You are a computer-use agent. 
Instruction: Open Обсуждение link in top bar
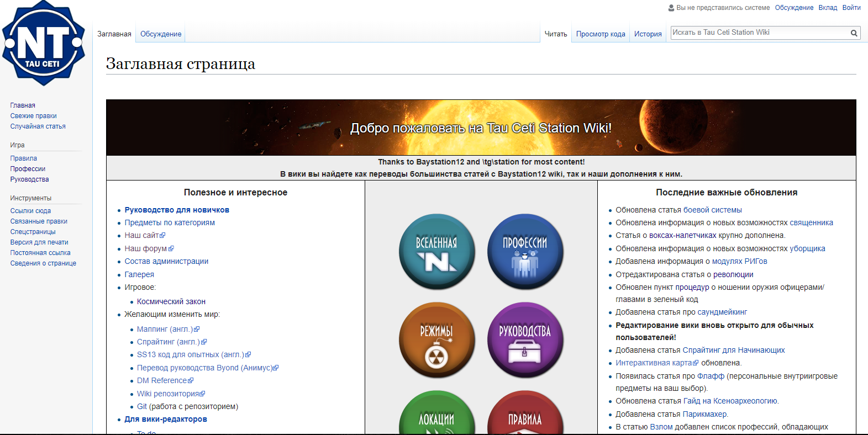click(x=794, y=8)
